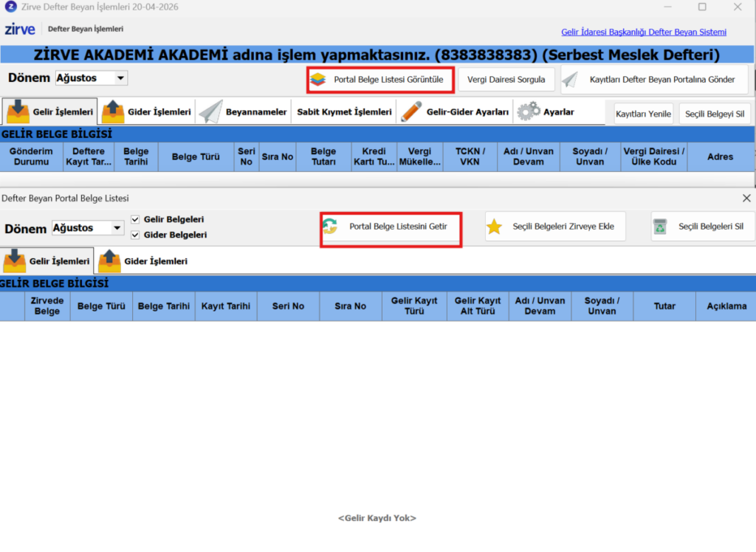Click the Belge Tutarı column header
The height and width of the screenshot is (552, 756).
(323, 156)
